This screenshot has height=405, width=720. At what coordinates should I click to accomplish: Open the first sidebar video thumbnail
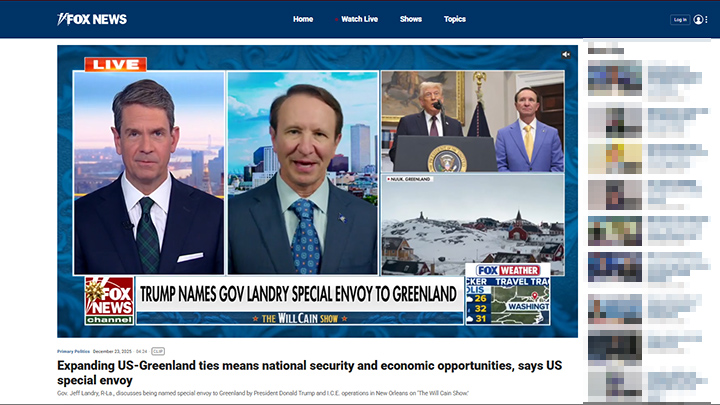click(614, 78)
